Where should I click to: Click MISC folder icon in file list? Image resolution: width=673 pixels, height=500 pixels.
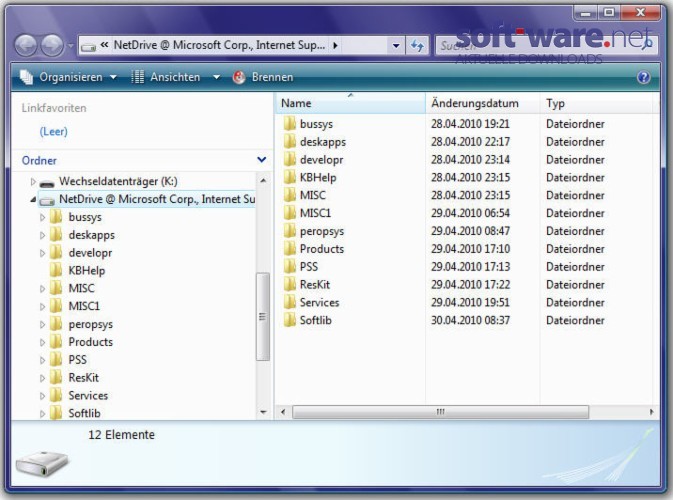click(x=290, y=195)
